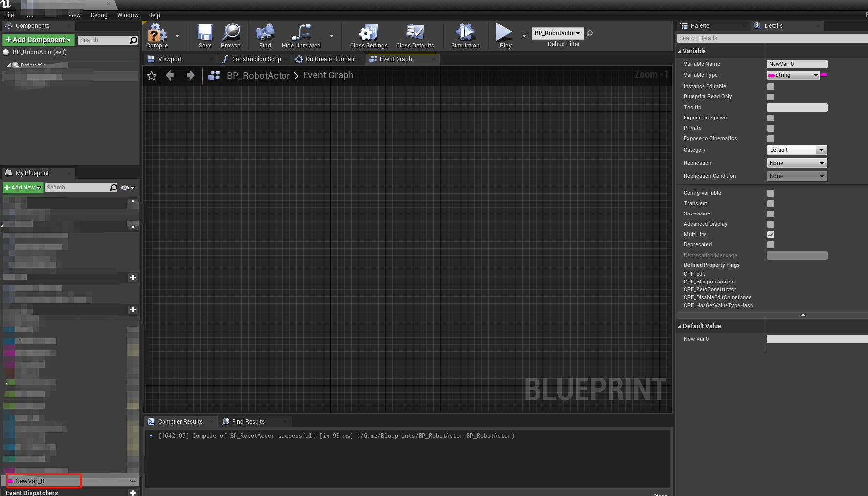
Task: Switch to Find Results tab
Action: 248,422
